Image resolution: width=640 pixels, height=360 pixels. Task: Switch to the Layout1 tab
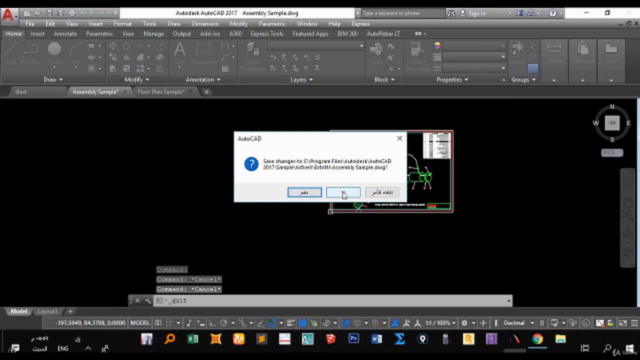(x=47, y=311)
